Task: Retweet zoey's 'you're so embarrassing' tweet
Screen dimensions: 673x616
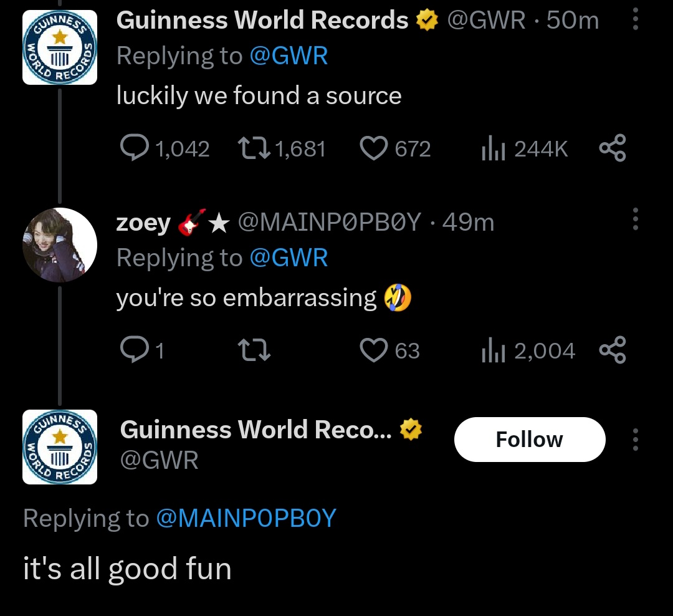Action: [x=254, y=350]
